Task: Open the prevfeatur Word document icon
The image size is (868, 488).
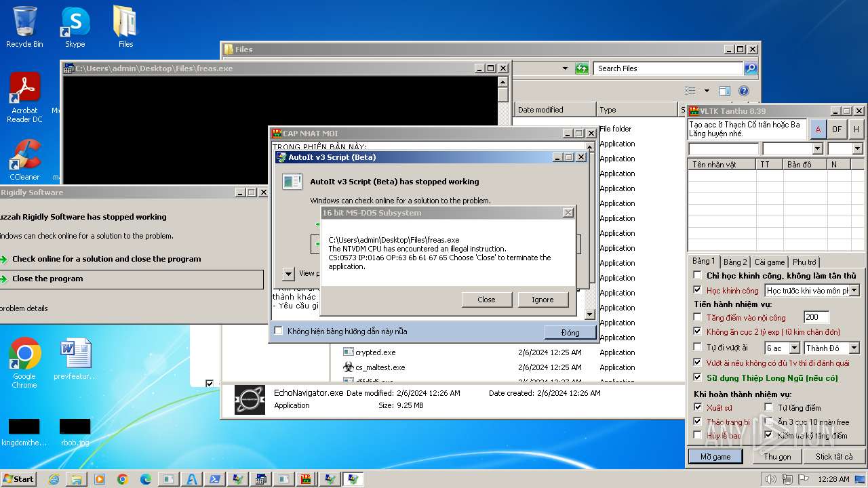Action: click(75, 359)
